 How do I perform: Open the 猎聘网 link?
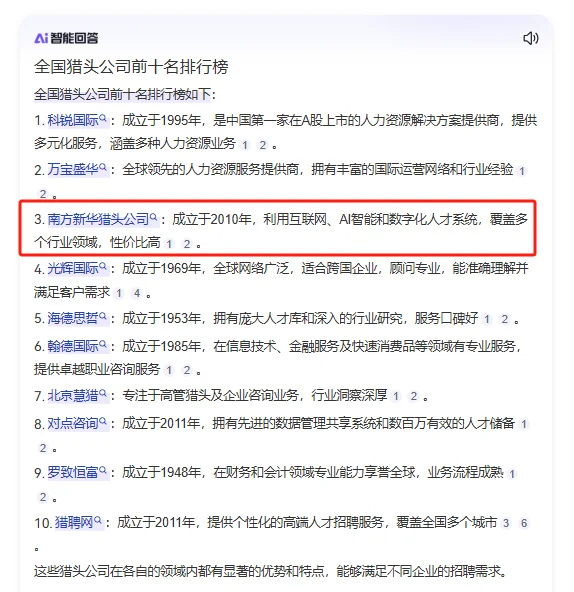click(74, 523)
